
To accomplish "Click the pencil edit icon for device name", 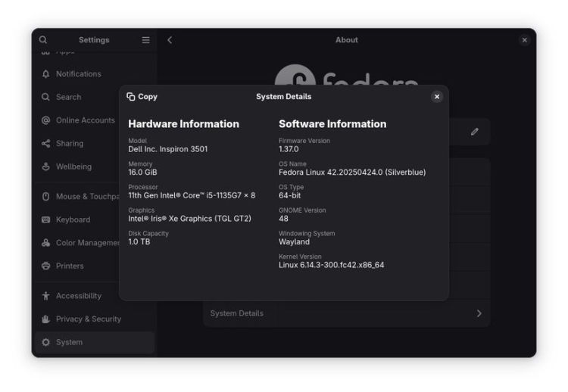I will [x=474, y=132].
